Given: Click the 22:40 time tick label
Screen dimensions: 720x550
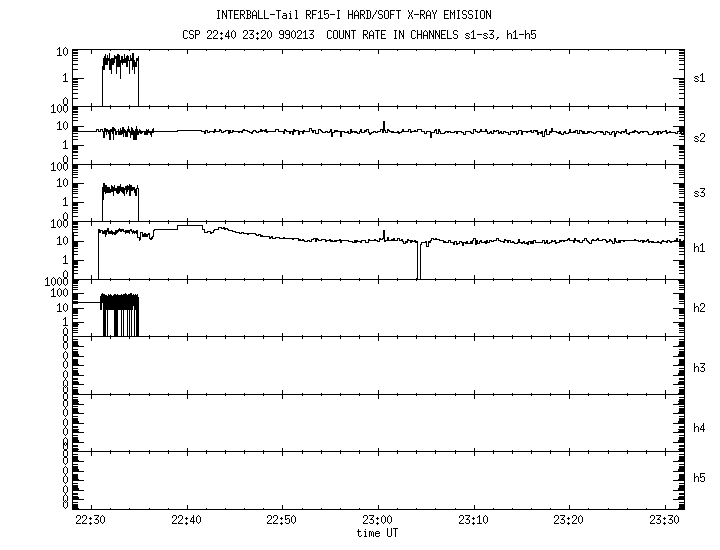Looking at the screenshot, I should tap(187, 520).
